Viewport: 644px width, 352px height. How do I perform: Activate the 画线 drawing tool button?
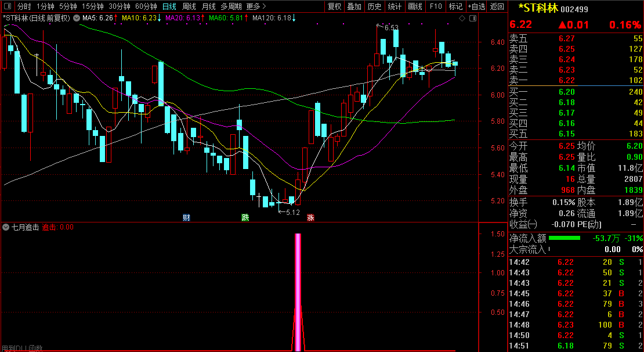coord(415,6)
